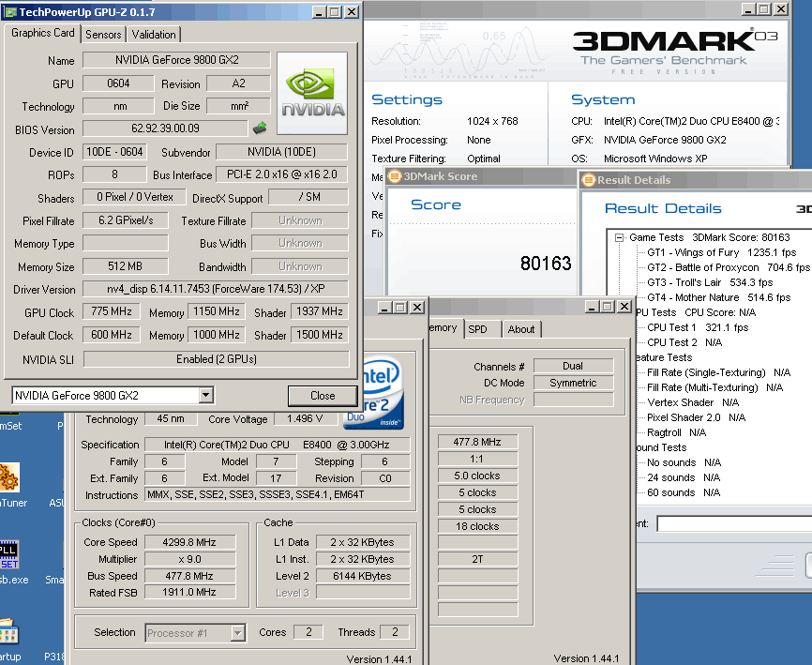Select the CPU Test 2 result row

[684, 343]
